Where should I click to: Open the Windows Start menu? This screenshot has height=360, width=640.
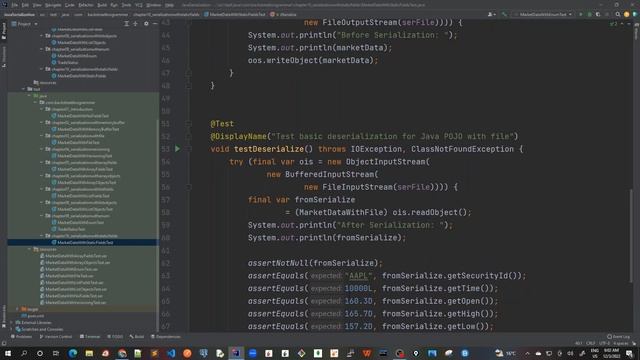pyautogui.click(x=8, y=353)
